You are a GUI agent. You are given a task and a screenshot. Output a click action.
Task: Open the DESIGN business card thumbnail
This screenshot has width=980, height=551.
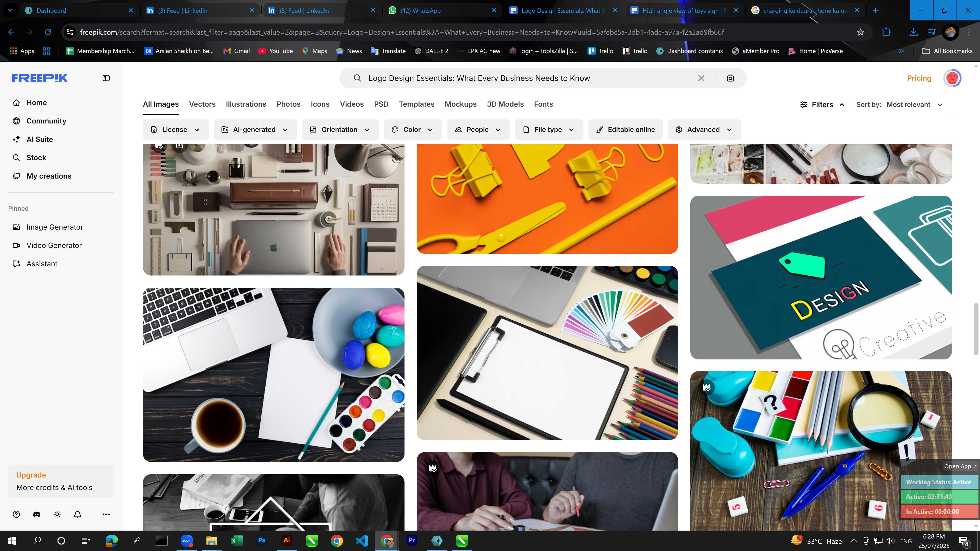pyautogui.click(x=821, y=277)
